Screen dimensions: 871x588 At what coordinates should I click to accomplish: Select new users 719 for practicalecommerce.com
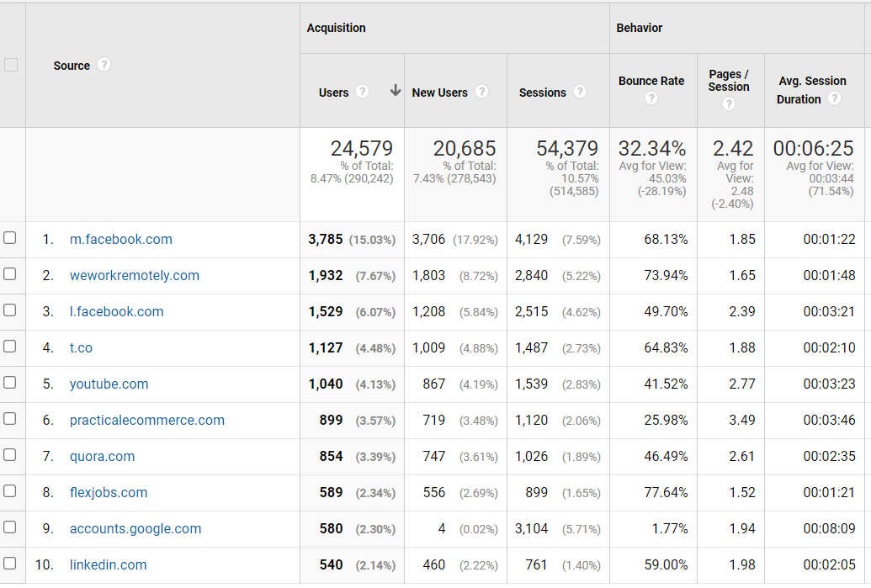(x=434, y=421)
